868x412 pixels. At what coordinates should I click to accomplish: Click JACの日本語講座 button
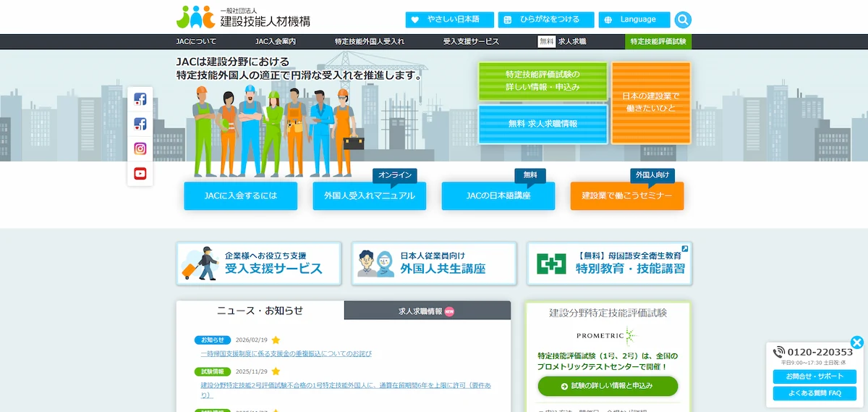click(x=498, y=196)
